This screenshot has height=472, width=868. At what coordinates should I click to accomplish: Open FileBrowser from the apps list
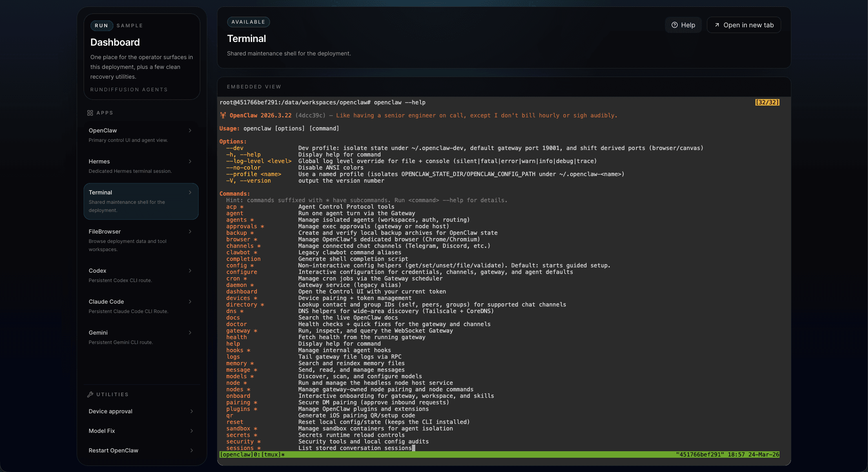(141, 240)
